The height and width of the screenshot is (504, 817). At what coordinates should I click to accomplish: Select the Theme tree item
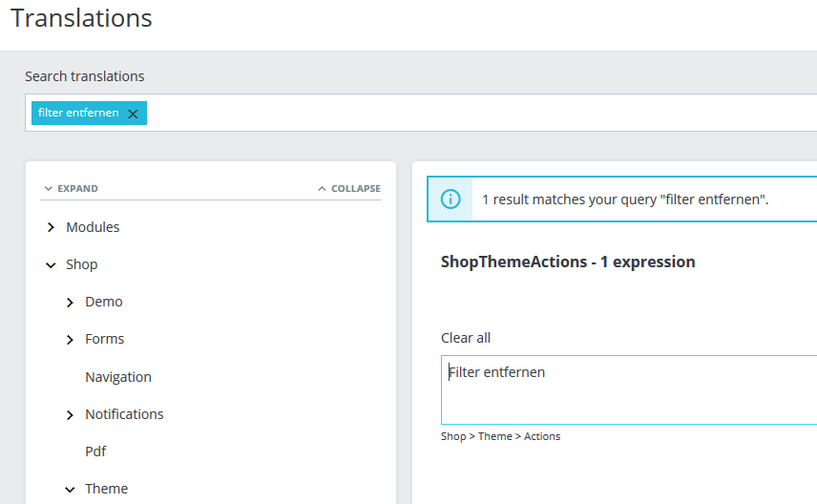tap(106, 489)
